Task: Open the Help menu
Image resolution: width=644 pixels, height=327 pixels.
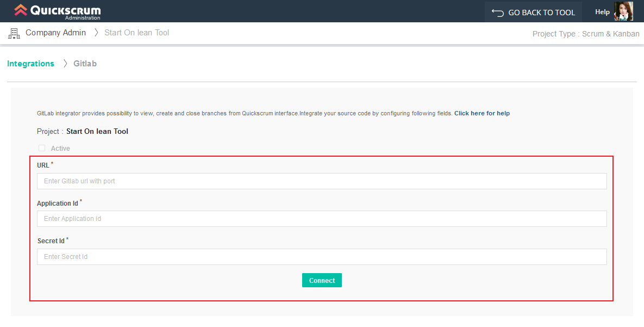Action: click(x=602, y=12)
